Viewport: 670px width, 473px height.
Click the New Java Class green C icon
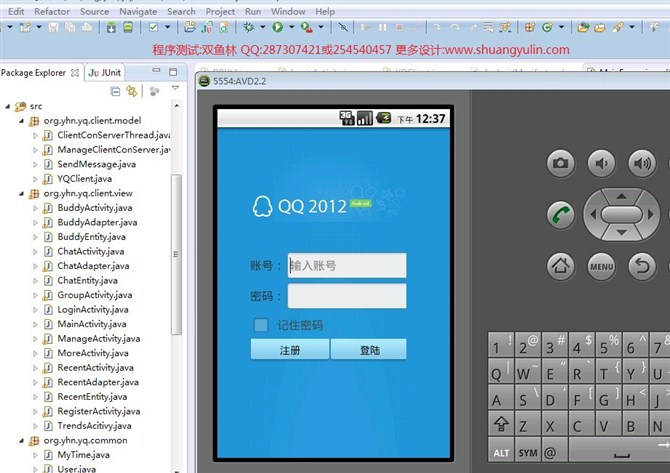point(547,27)
